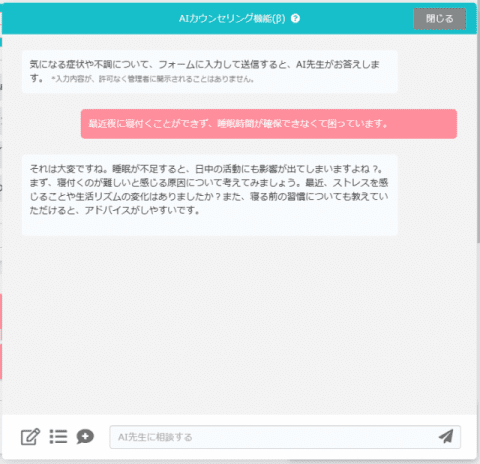
Task: Open the help question mark icon
Action: pos(295,18)
